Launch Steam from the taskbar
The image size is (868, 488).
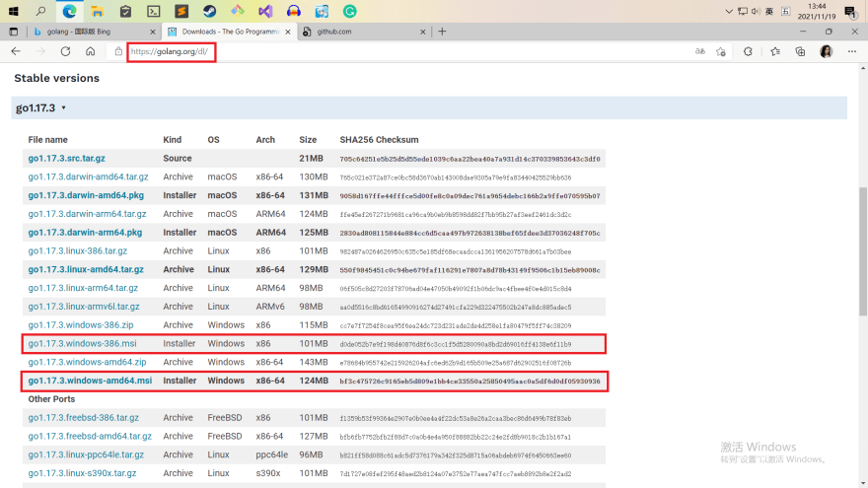tap(209, 11)
